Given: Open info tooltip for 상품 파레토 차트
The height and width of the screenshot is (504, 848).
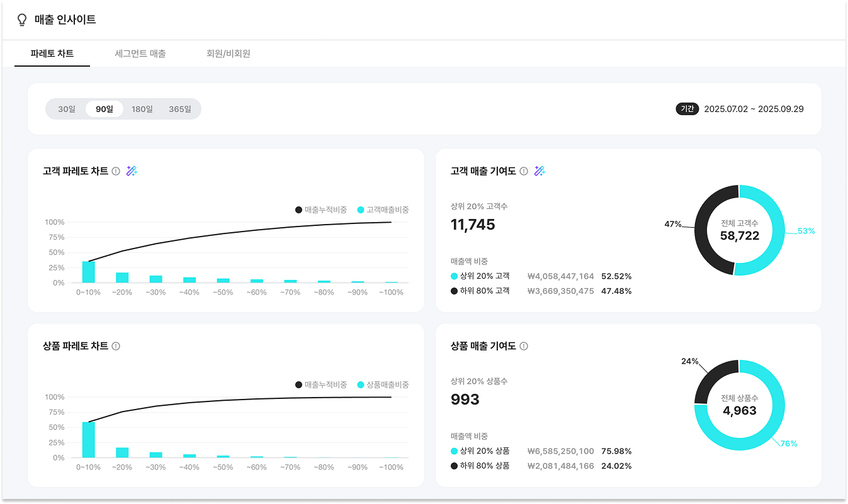Looking at the screenshot, I should [x=116, y=346].
